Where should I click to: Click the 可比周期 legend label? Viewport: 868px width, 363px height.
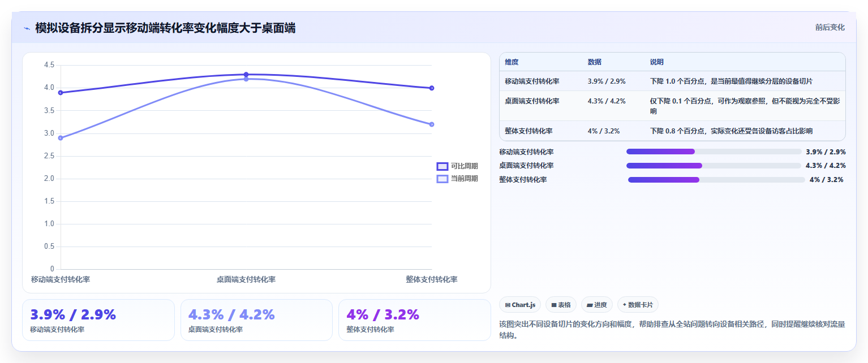pos(465,166)
